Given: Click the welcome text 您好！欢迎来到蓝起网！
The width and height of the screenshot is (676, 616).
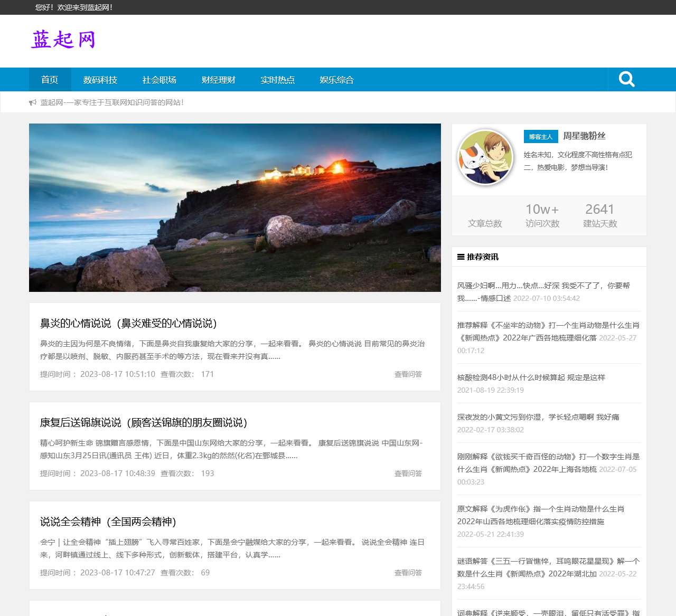Looking at the screenshot, I should (74, 7).
